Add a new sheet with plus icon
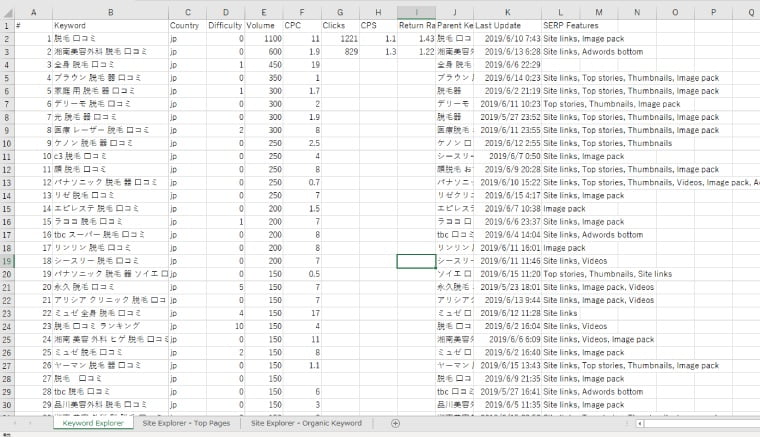The height and width of the screenshot is (437, 760). (395, 424)
